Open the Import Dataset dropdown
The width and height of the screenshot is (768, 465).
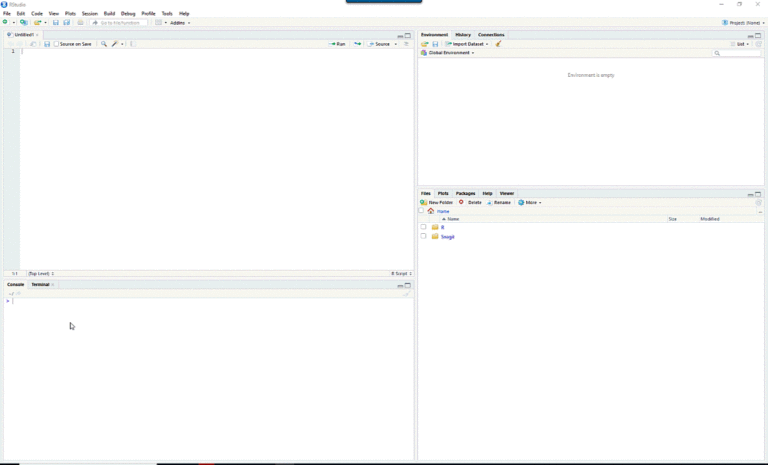(468, 44)
